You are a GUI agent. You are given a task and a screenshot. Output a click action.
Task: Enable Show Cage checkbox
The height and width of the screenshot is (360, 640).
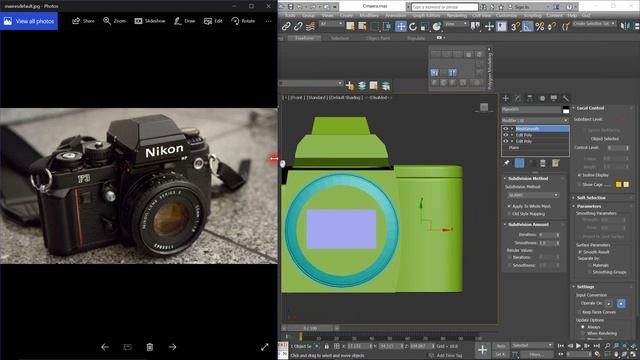(579, 185)
